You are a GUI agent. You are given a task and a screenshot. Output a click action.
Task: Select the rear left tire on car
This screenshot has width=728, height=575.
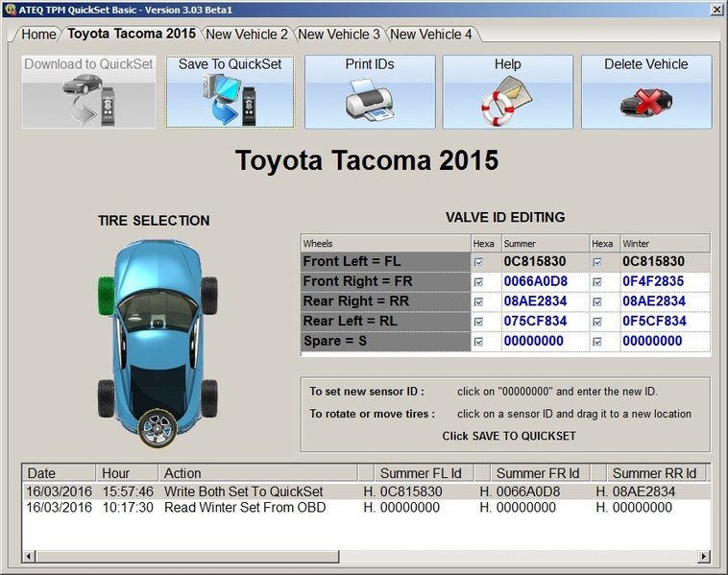pyautogui.click(x=106, y=398)
